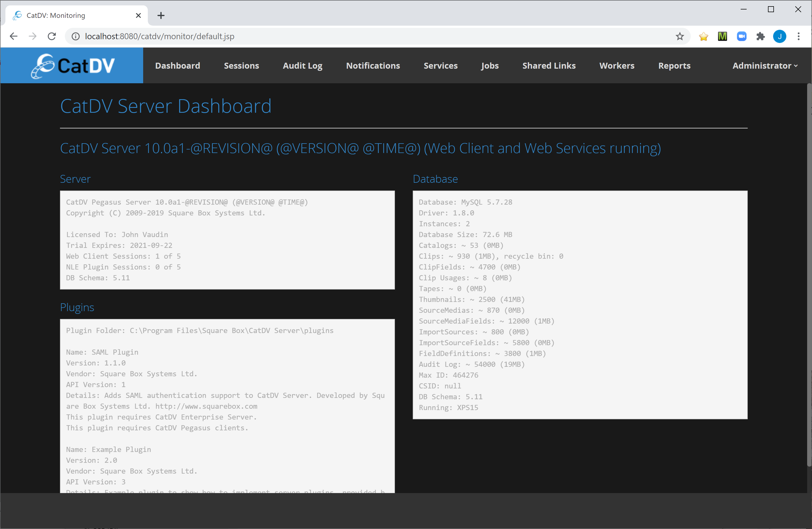This screenshot has height=529, width=812.
Task: Click 'Database: MySQL 5.7.28' line
Action: [x=465, y=202]
